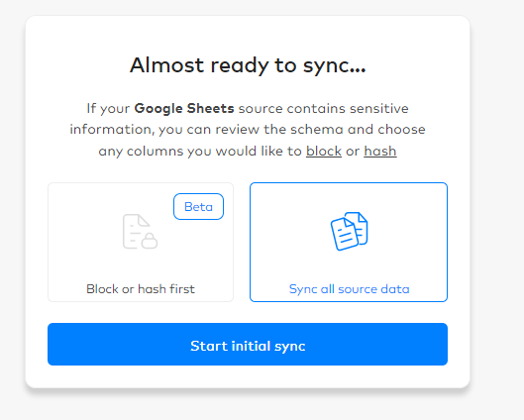Click the sensitive information description paragraph
The width and height of the screenshot is (524, 420).
tap(248, 130)
